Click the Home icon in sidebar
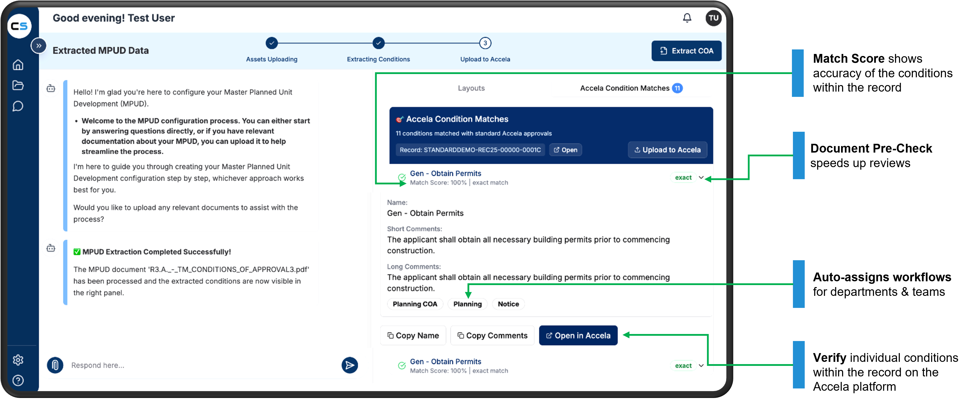This screenshot has width=980, height=401. click(18, 65)
